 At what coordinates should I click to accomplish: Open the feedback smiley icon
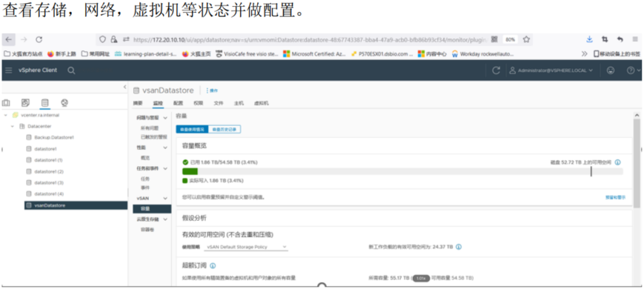611,70
